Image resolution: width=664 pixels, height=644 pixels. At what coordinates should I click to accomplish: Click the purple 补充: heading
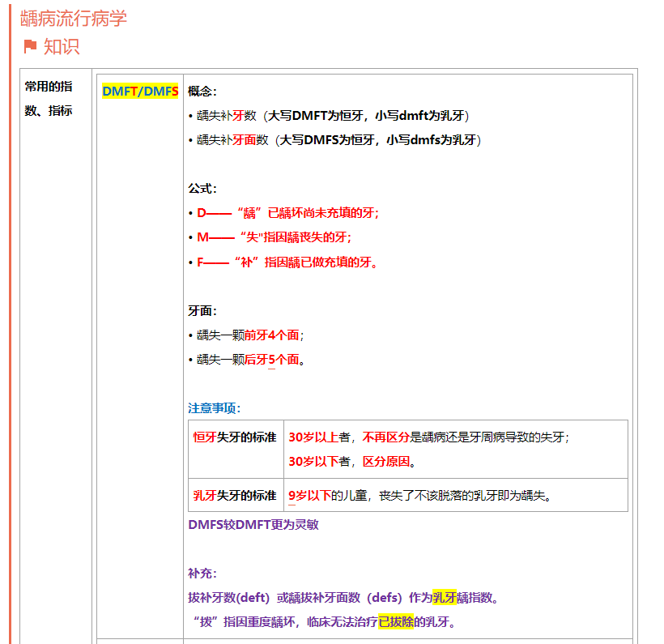[x=202, y=574]
